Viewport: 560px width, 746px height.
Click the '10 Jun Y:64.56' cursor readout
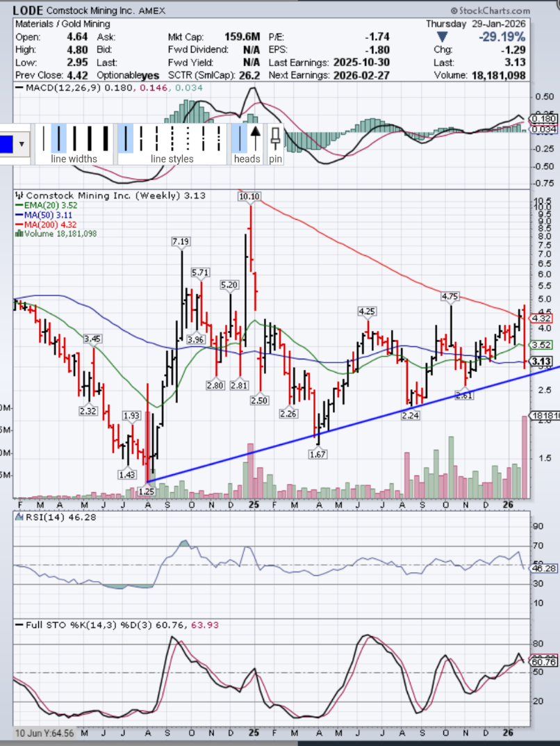(44, 733)
